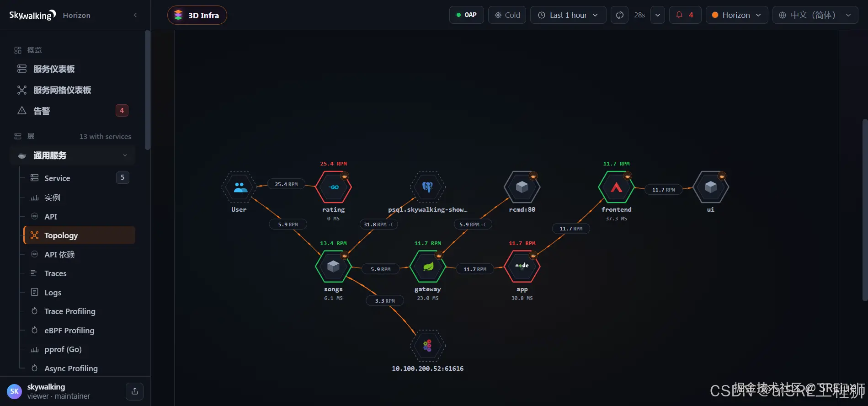This screenshot has width=868, height=406.
Task: Open Traces in the sidebar
Action: (79, 273)
